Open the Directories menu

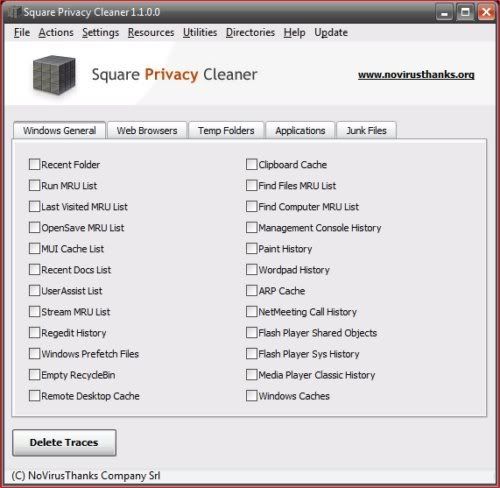250,33
